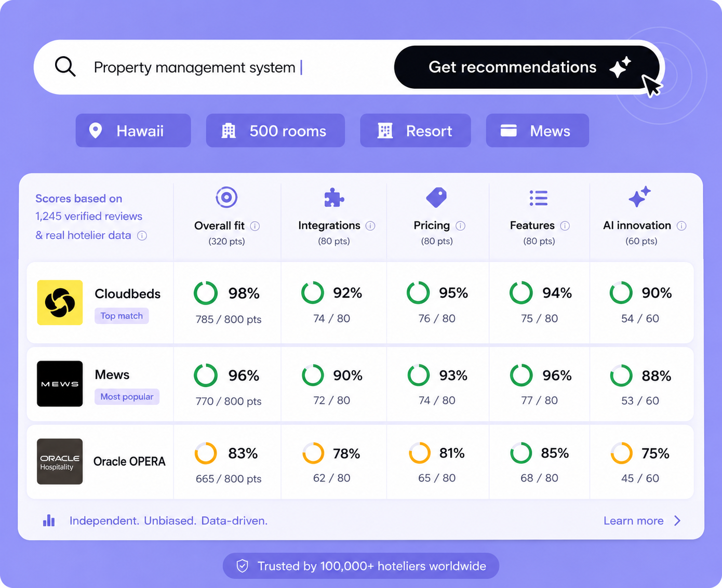Click the 68 / 80 features score
The width and height of the screenshot is (722, 588).
click(x=539, y=478)
